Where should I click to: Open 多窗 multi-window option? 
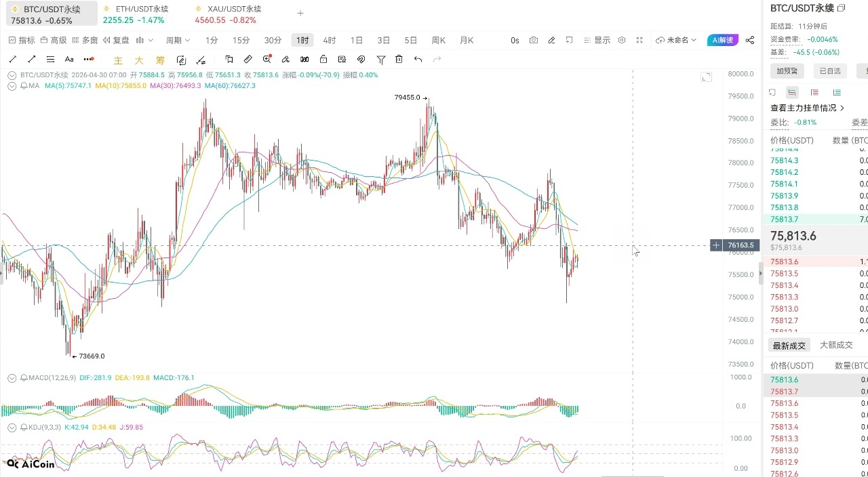[x=85, y=40]
